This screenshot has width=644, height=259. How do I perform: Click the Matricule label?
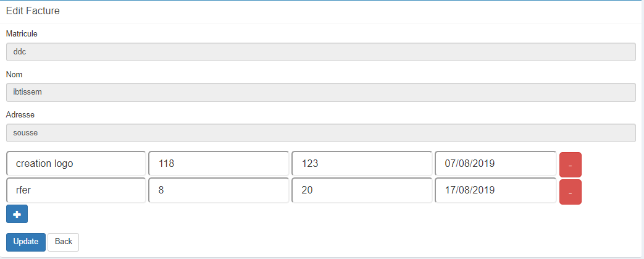(22, 34)
